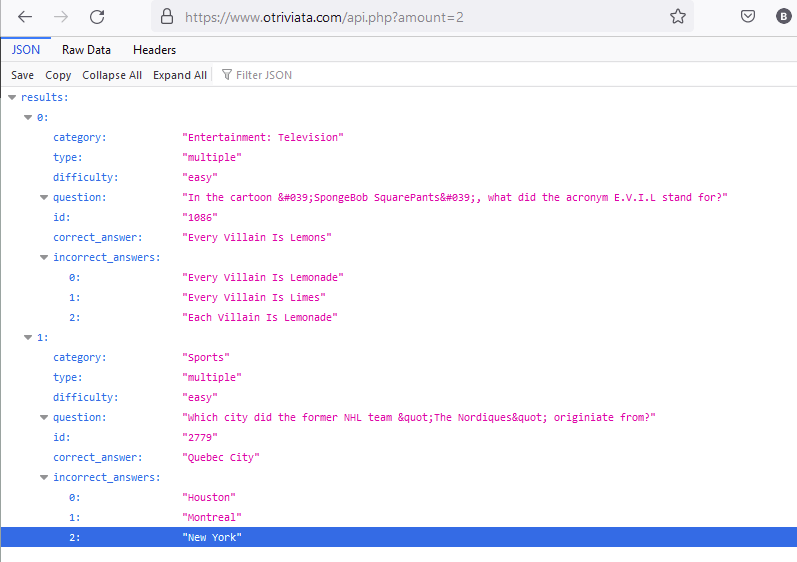Click the correct_answer key in item 1
The width and height of the screenshot is (797, 562).
(x=98, y=457)
